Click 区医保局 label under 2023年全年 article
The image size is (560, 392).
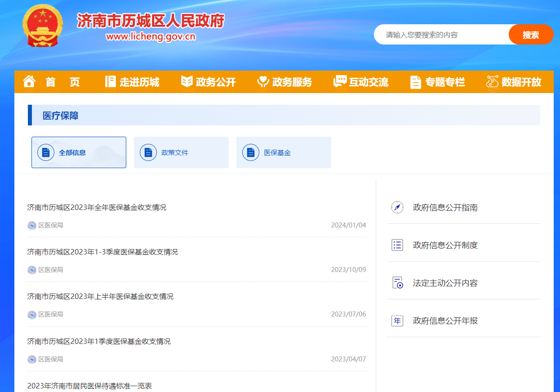pyautogui.click(x=51, y=225)
